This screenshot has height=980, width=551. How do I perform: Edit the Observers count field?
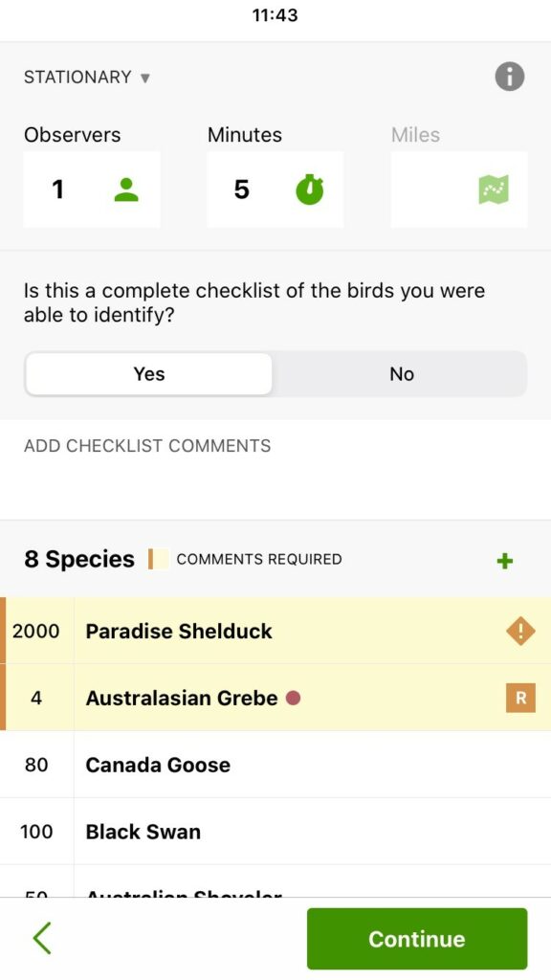pyautogui.click(x=92, y=189)
